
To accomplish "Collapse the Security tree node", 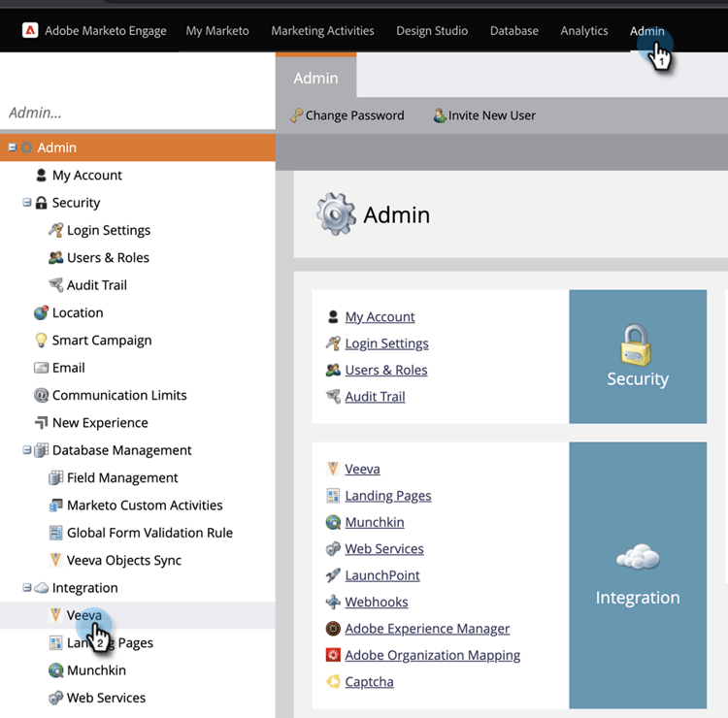I will point(27,203).
